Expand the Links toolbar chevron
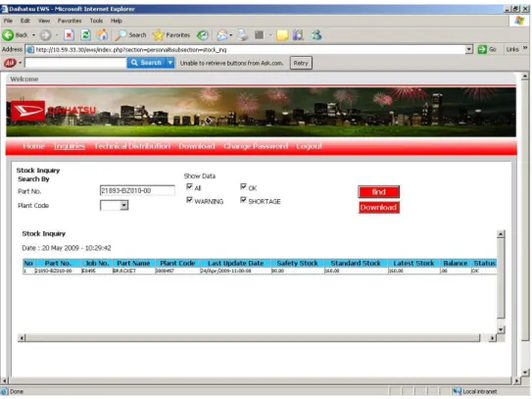The width and height of the screenshot is (532, 399). (525, 49)
